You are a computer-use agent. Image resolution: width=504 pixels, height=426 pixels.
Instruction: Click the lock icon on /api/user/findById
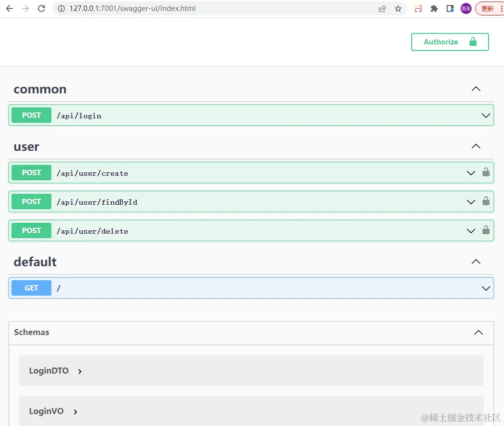click(486, 201)
